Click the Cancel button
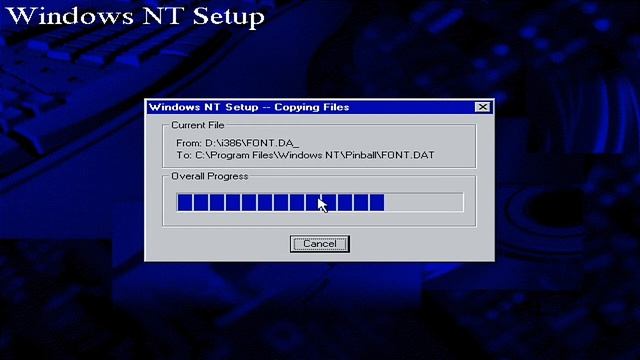This screenshot has width=640, height=360. [x=320, y=244]
